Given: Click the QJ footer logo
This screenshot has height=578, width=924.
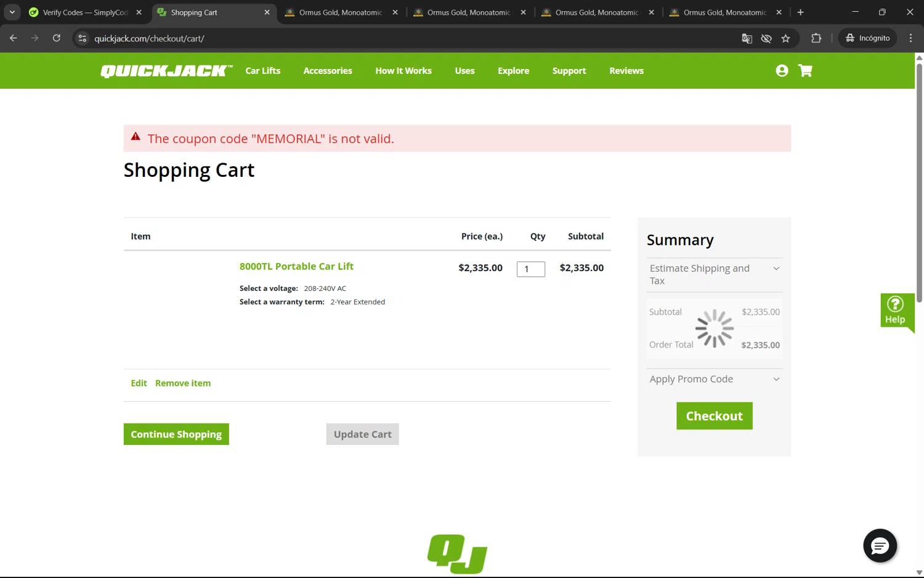Looking at the screenshot, I should 457,553.
